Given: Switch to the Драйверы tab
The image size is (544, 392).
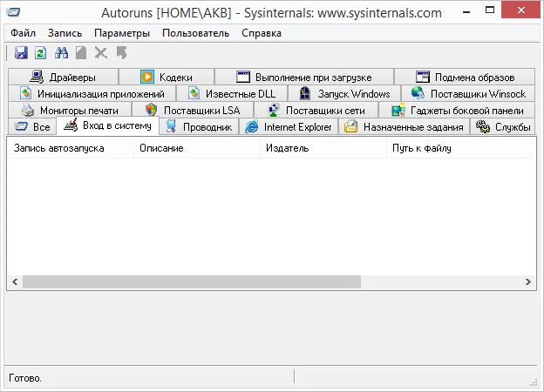Looking at the screenshot, I should pos(63,77).
